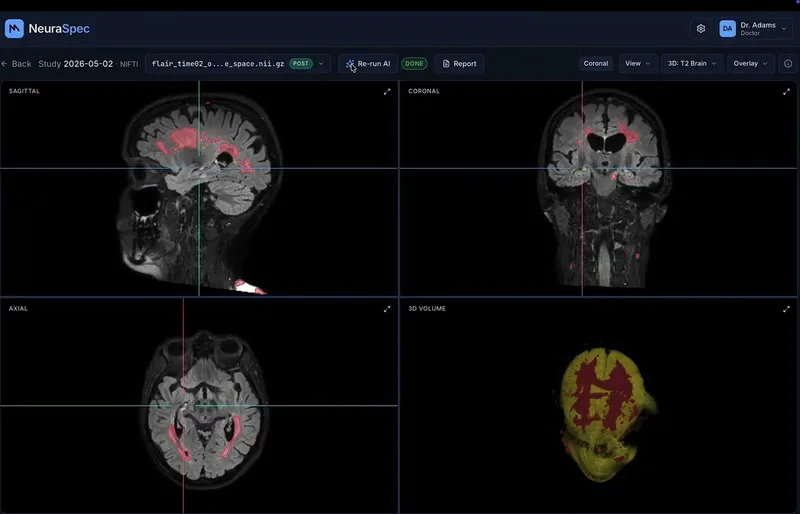Click the POST badge on file selector

[301, 64]
